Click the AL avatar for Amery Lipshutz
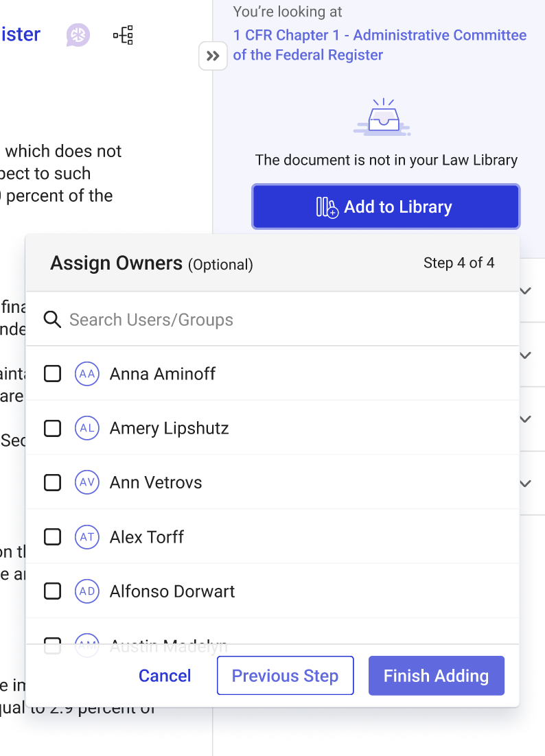 click(87, 428)
